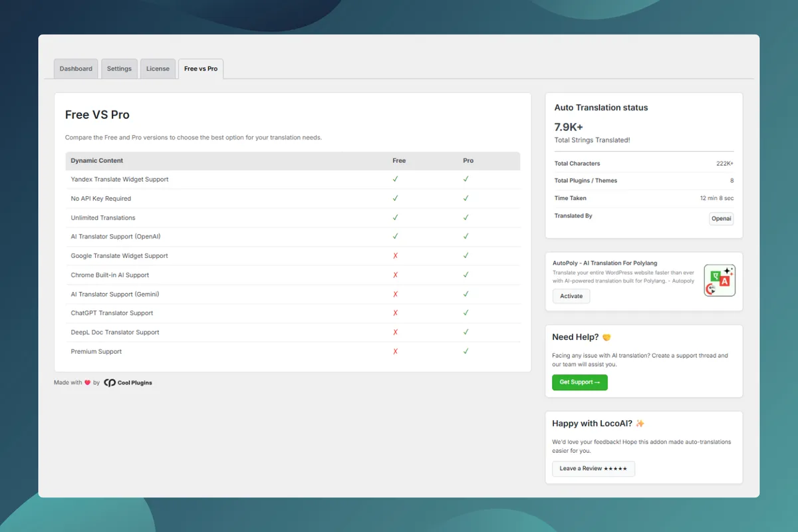Click Pro checkmark for DeepL Doc Translator Support

click(x=466, y=332)
